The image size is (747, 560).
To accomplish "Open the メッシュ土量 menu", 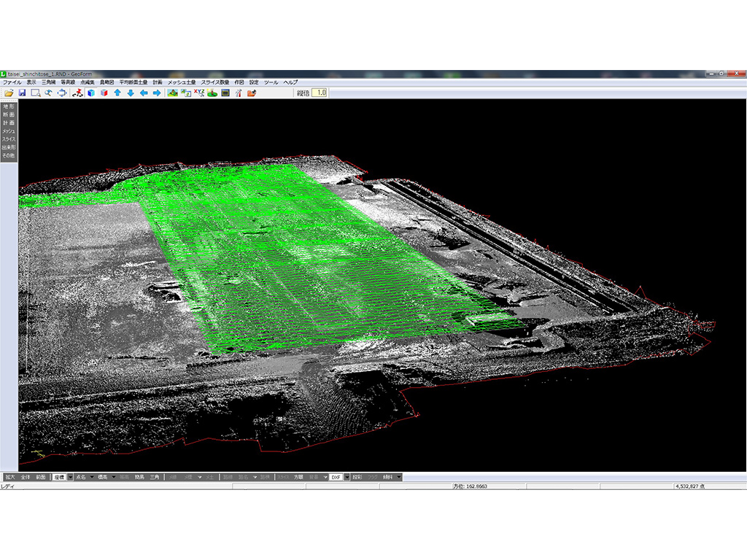I will pos(182,82).
